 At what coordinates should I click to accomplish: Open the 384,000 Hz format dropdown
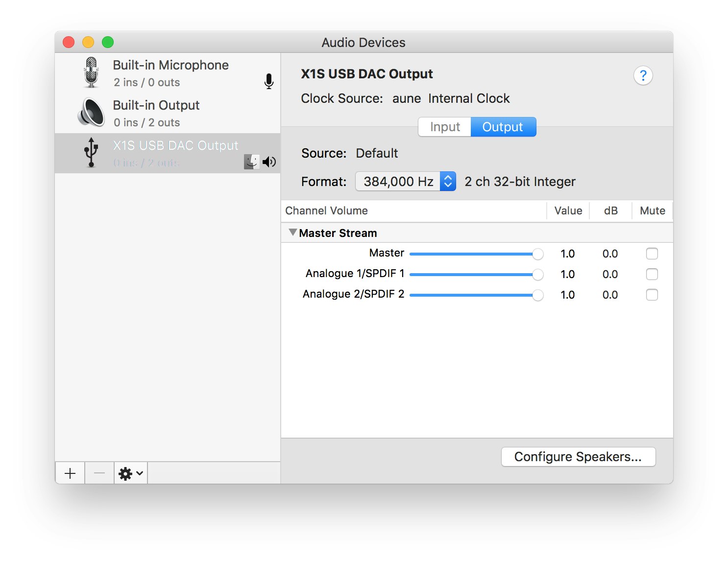406,182
